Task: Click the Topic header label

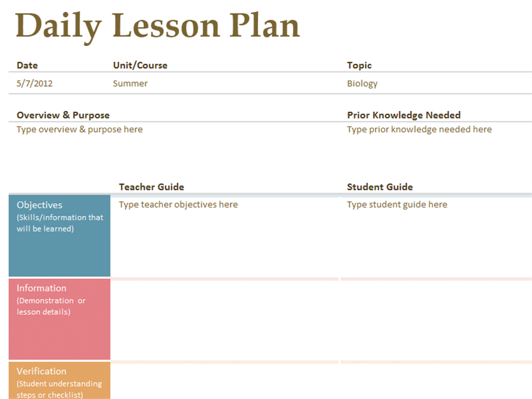Action: coord(359,65)
